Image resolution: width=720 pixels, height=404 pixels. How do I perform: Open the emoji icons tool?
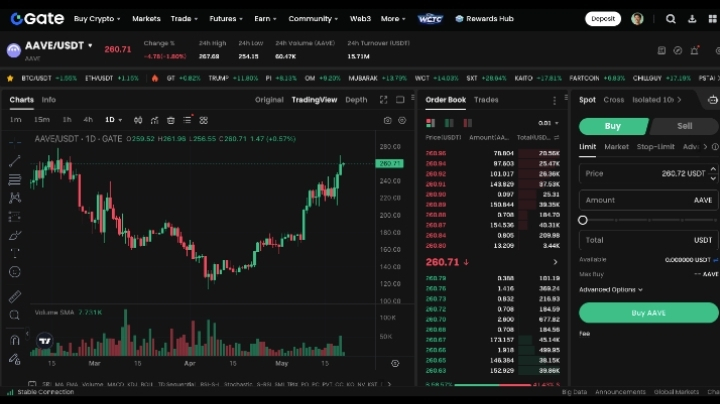click(15, 272)
